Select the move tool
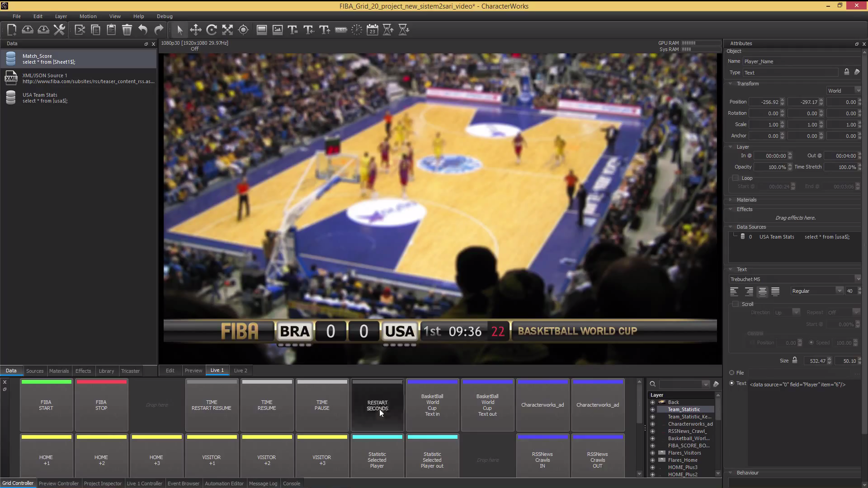 pyautogui.click(x=196, y=30)
